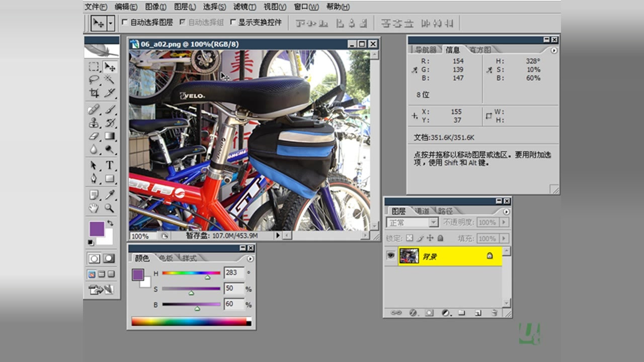The image size is (644, 362).
Task: Choose the Crop tool
Action: (x=94, y=93)
